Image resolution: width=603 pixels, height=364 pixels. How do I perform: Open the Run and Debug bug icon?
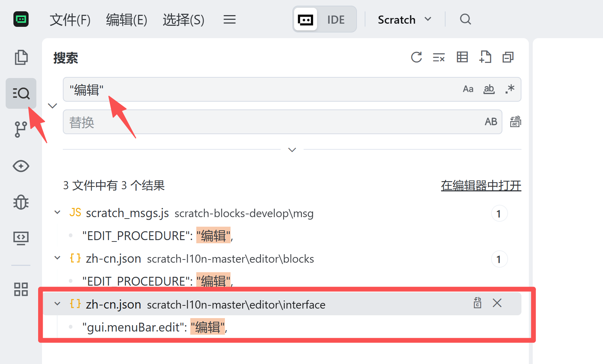click(21, 202)
